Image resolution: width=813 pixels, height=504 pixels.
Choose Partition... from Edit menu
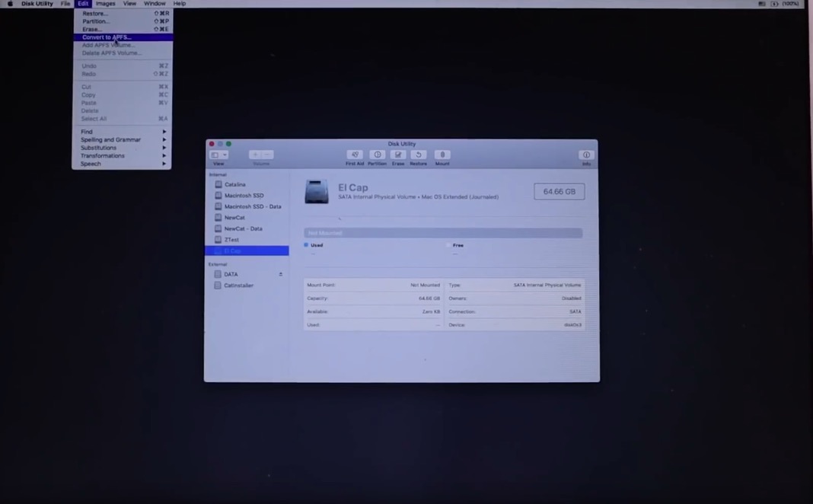point(123,21)
